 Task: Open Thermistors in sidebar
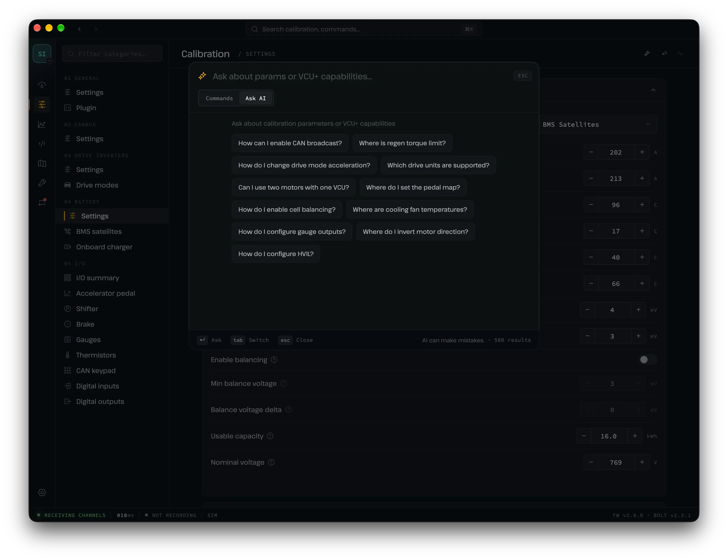112,355
